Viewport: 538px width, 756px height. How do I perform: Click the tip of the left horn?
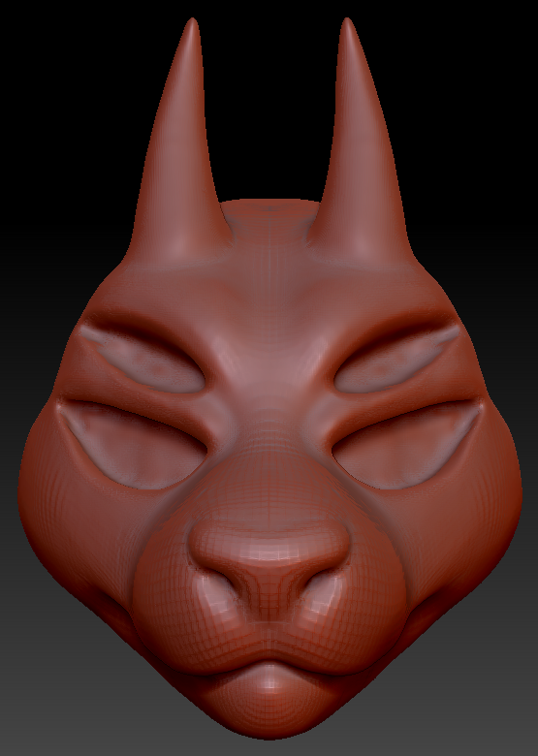coord(192,24)
